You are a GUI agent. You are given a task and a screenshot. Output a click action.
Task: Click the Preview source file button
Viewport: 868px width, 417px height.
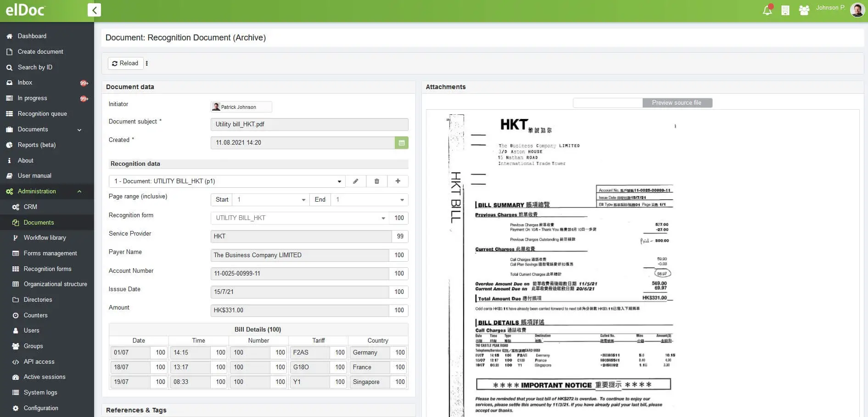click(677, 103)
